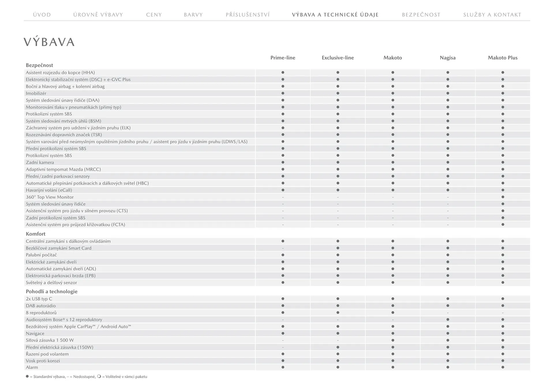Go to SLUŽBY A KONTAKT tab

[492, 15]
